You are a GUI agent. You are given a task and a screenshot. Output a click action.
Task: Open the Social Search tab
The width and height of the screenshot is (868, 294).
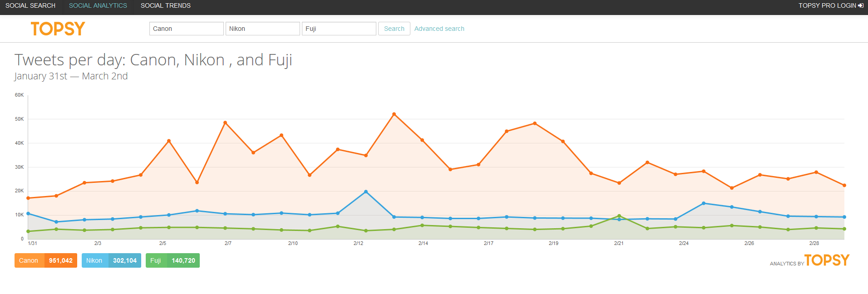click(x=30, y=5)
